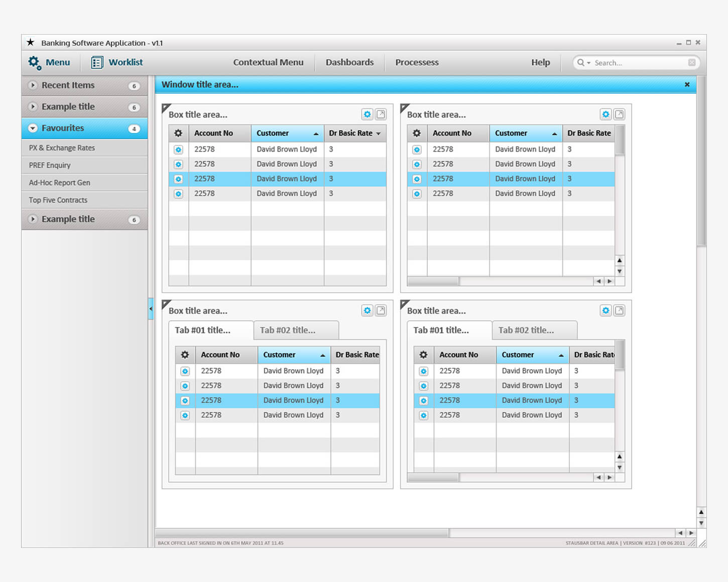Click the gear column header in bottom-left table

pyautogui.click(x=185, y=355)
